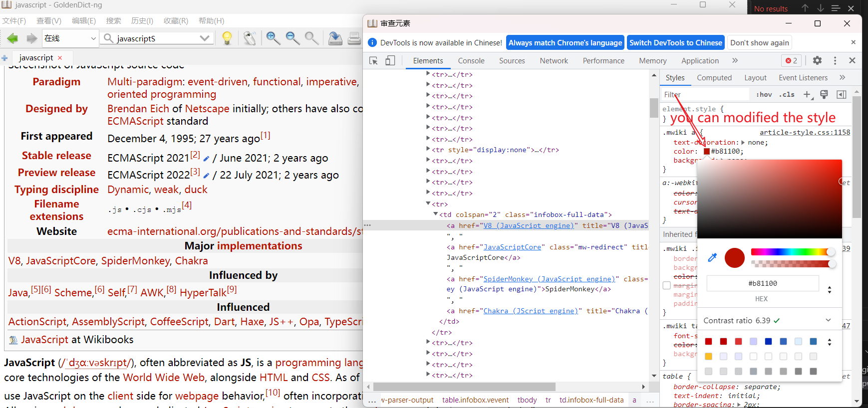Switch the color palette with swatch stepper
Screen dimensions: 868x408
coord(830,342)
